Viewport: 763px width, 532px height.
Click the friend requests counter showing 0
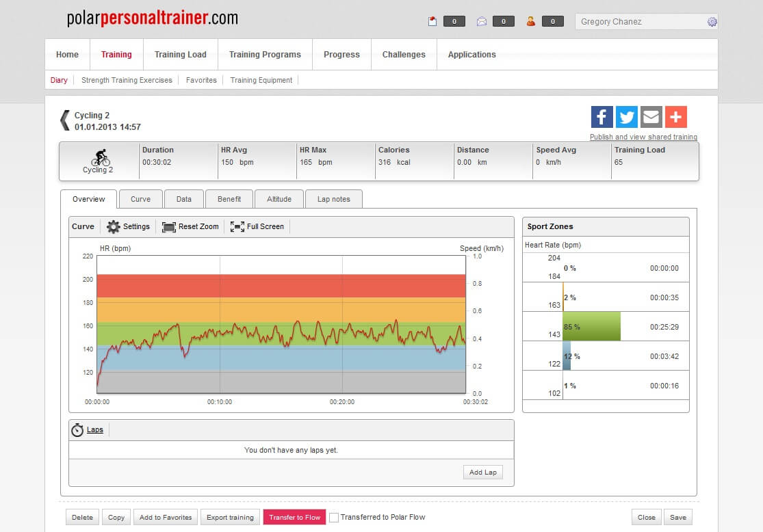coord(552,21)
